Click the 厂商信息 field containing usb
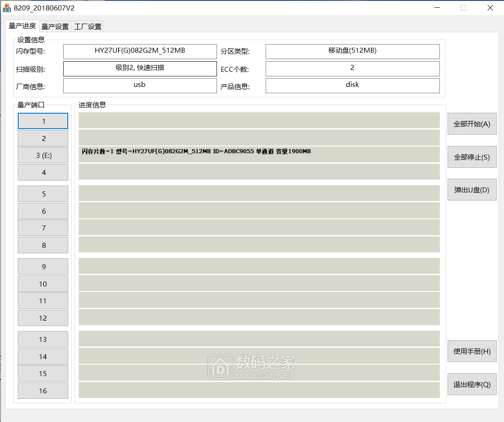The image size is (504, 422). coord(140,85)
